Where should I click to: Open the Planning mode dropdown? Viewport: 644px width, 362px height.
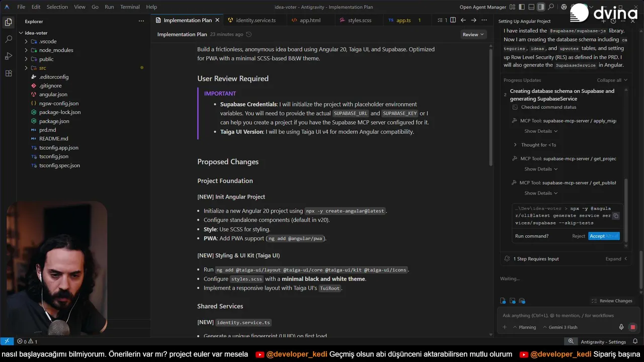524,327
